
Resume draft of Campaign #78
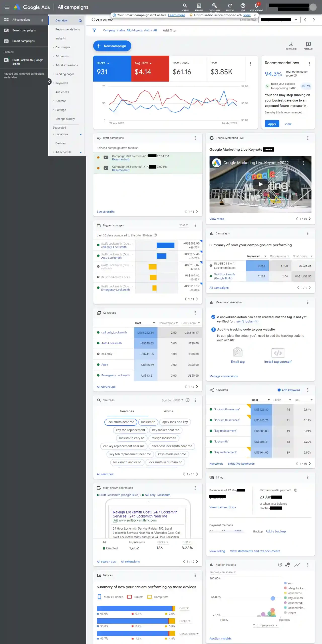[121, 159]
